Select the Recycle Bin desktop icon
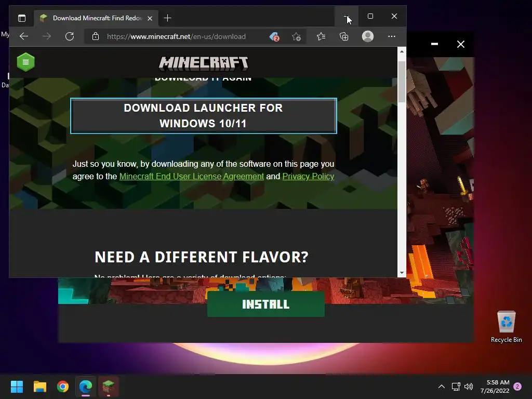The width and height of the screenshot is (532, 399). (506, 327)
